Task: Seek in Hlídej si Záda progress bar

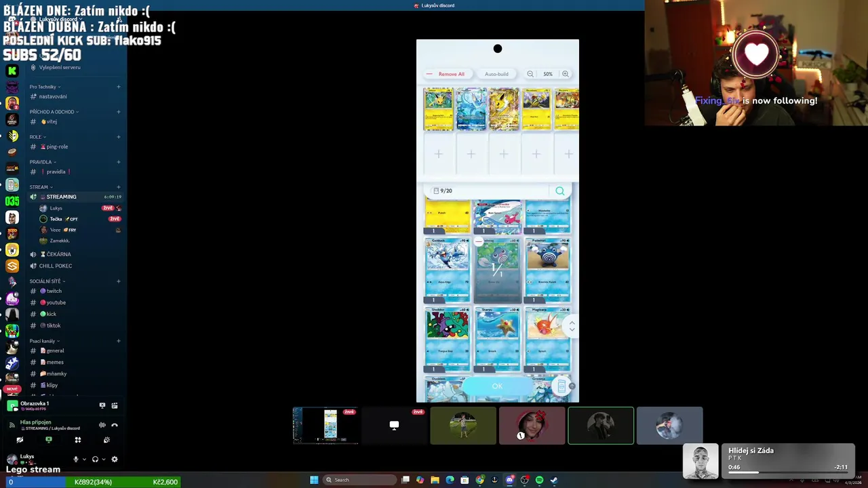Action: pyautogui.click(x=787, y=472)
